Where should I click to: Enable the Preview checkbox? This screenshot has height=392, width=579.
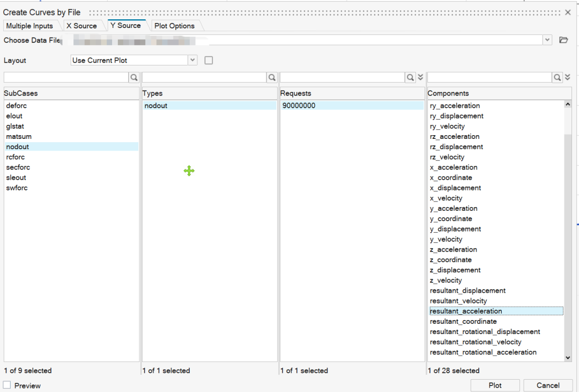tap(6, 385)
